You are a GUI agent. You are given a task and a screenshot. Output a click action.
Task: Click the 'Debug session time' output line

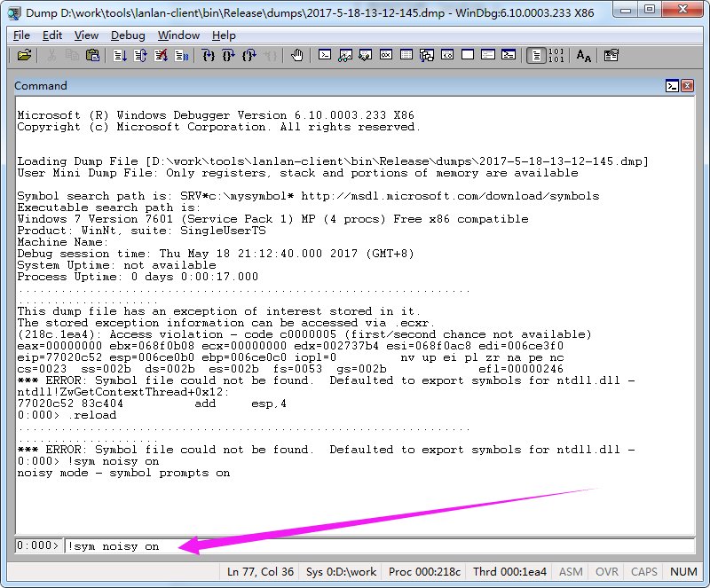tap(216, 254)
